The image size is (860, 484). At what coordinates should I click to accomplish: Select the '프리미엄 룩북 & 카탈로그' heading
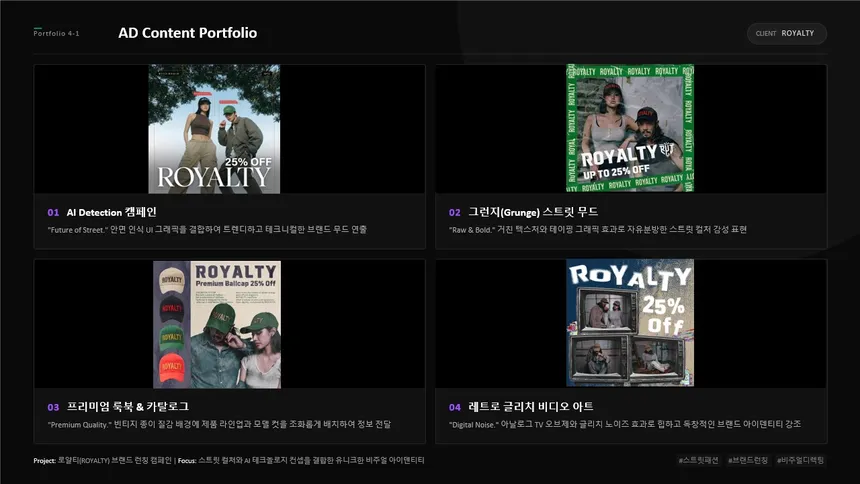coord(128,407)
